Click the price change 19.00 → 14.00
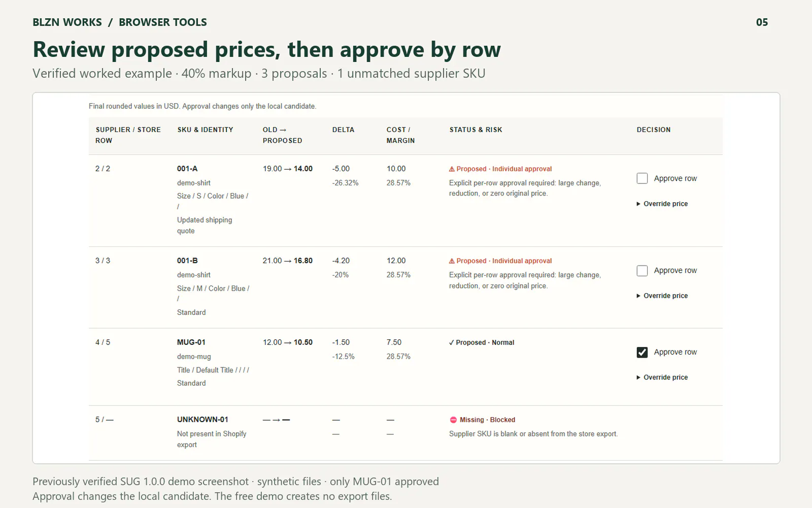 click(x=288, y=169)
